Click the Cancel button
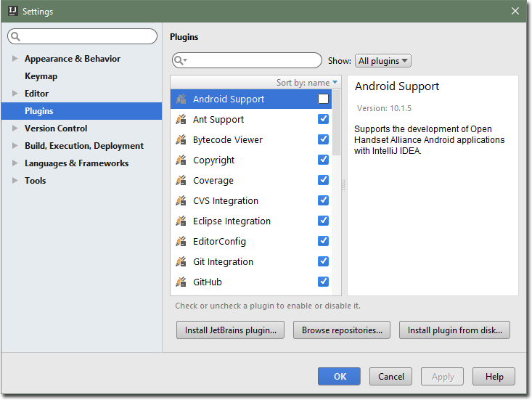Screen dimensions: 532x400 tap(391, 376)
